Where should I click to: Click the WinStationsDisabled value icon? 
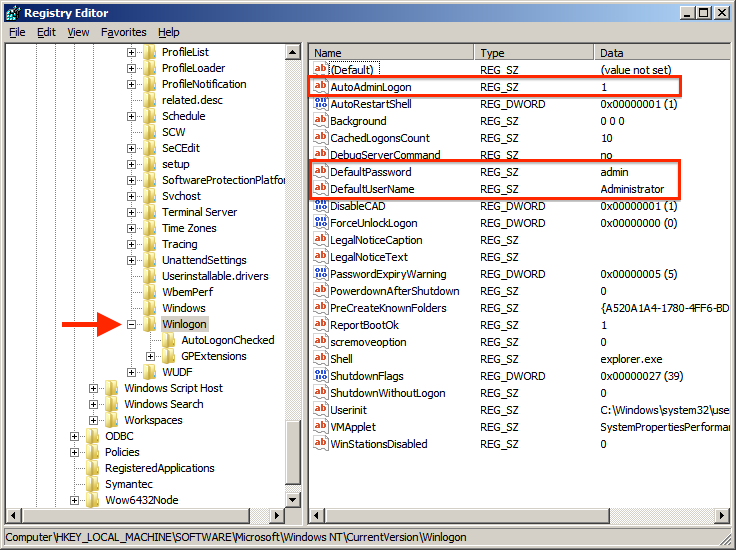(321, 443)
